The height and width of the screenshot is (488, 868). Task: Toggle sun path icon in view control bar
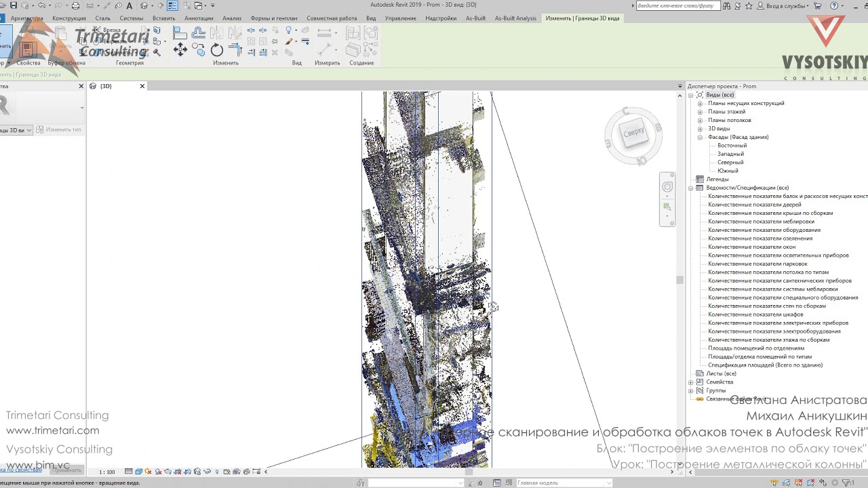point(149,472)
